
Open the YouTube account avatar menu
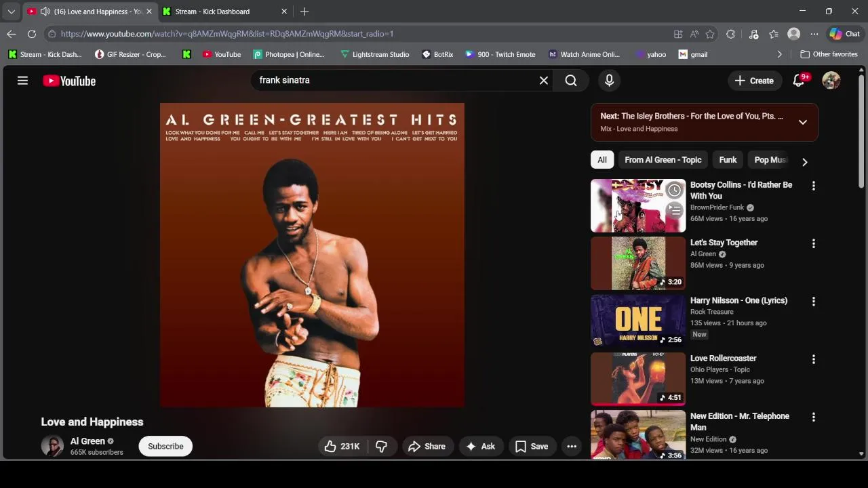tap(831, 81)
